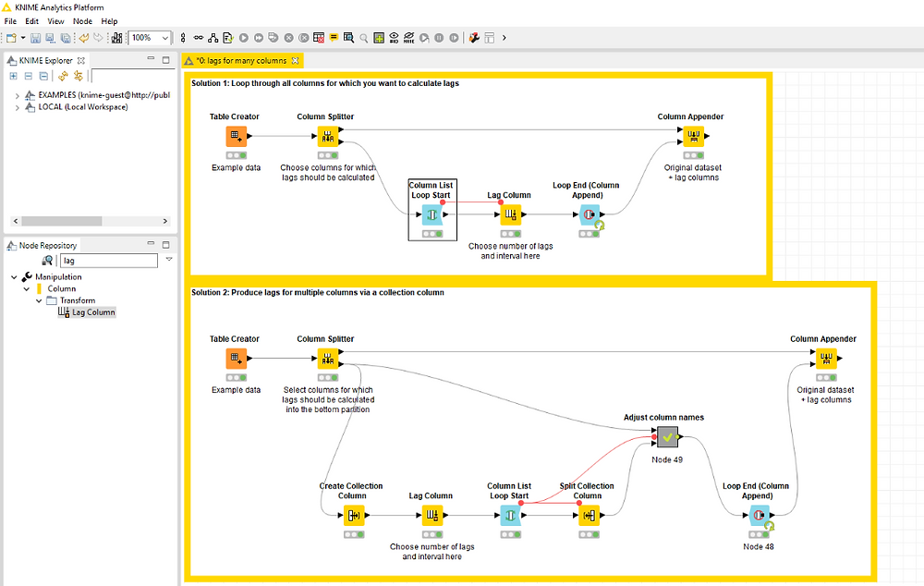Image resolution: width=924 pixels, height=586 pixels.
Task: Click Loop End node labeled Node 48
Action: pyautogui.click(x=759, y=515)
